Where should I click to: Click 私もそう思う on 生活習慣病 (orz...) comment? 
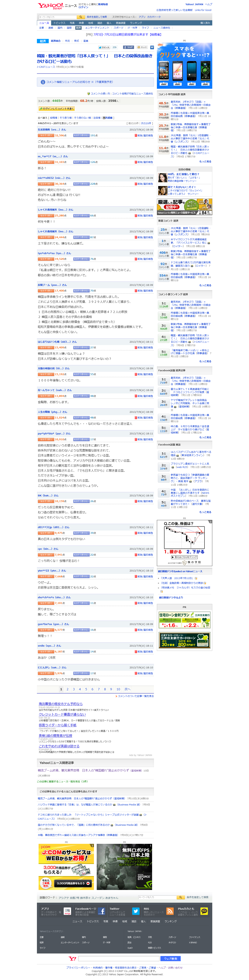46,135
